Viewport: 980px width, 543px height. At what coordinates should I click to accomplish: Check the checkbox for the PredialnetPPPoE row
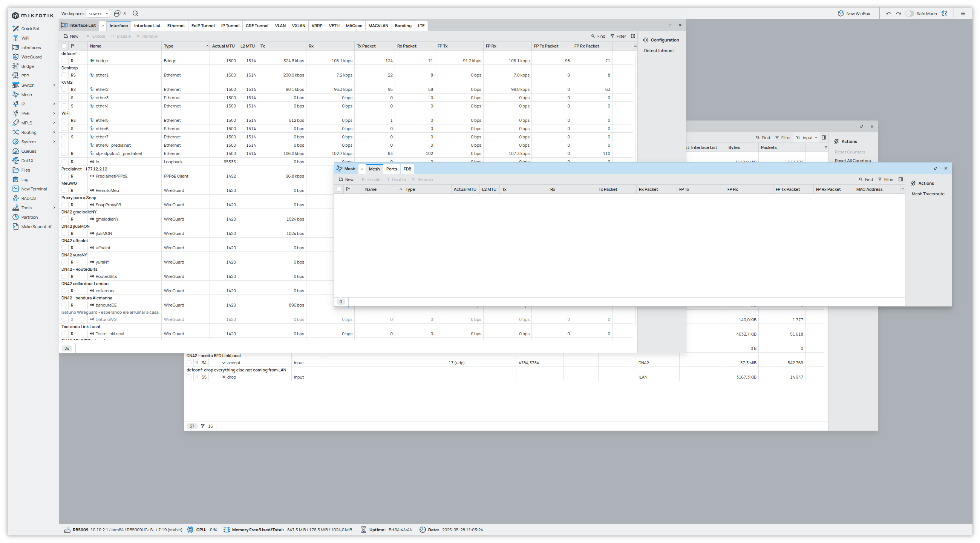coord(64,176)
